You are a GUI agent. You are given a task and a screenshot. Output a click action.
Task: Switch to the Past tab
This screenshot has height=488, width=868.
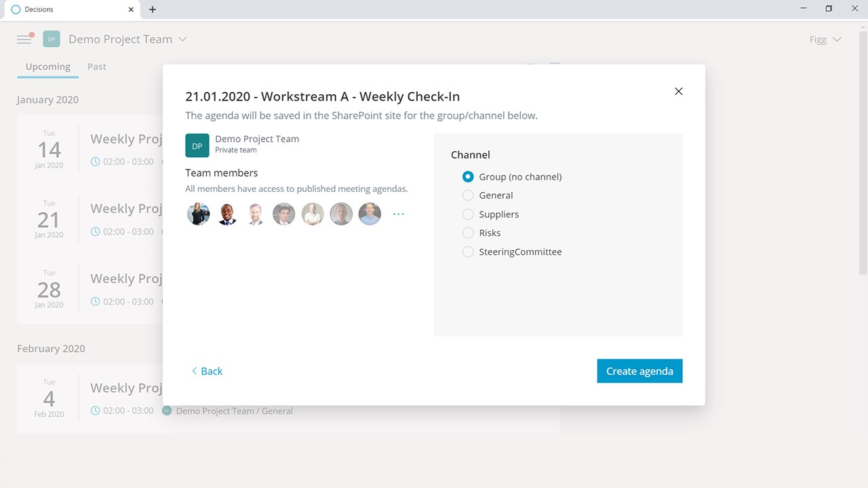pyautogui.click(x=97, y=66)
